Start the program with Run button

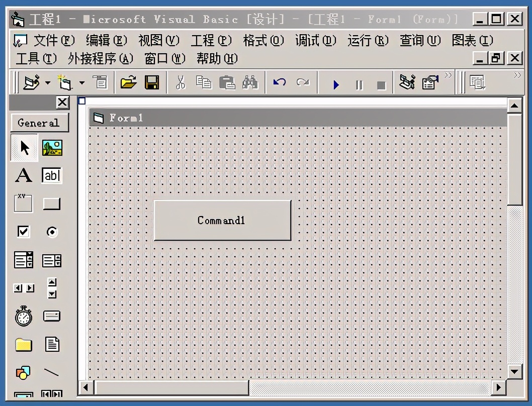coord(336,84)
